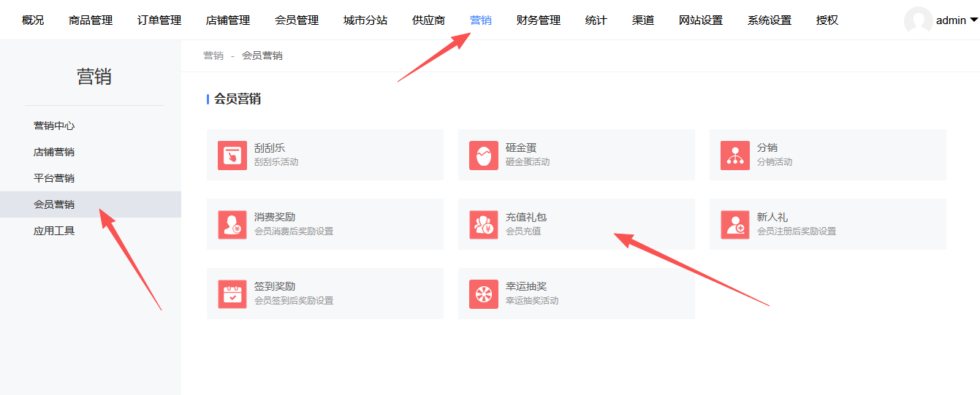The width and height of the screenshot is (980, 395).
Task: Select 营销中心 in the sidebar
Action: [54, 126]
